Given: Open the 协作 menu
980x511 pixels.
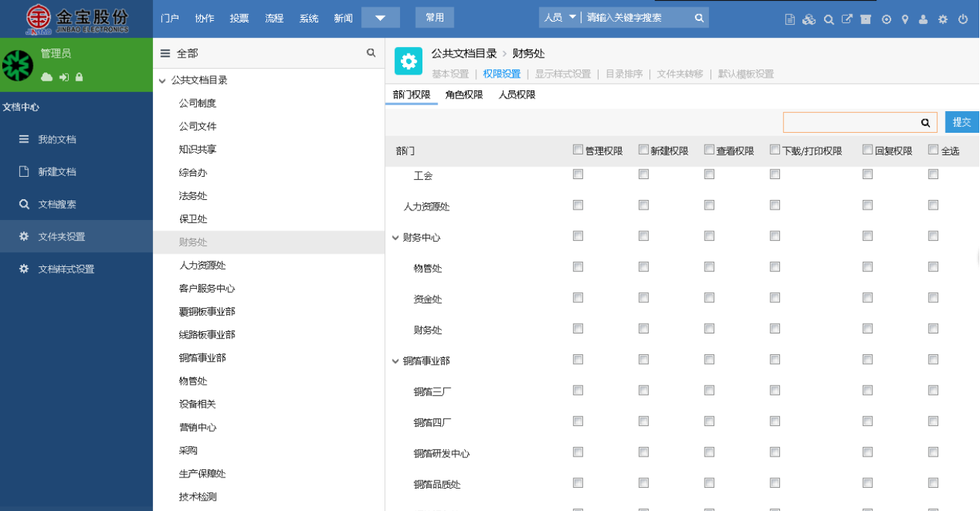Looking at the screenshot, I should tap(205, 18).
